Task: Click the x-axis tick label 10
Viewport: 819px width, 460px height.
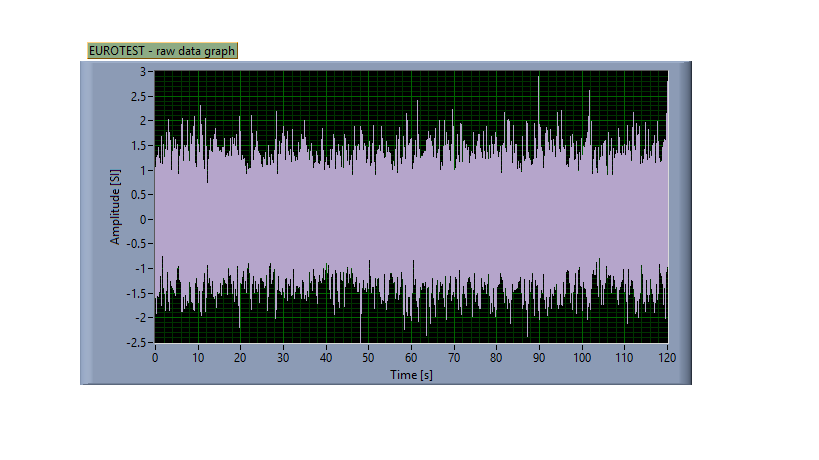Action: (198, 358)
